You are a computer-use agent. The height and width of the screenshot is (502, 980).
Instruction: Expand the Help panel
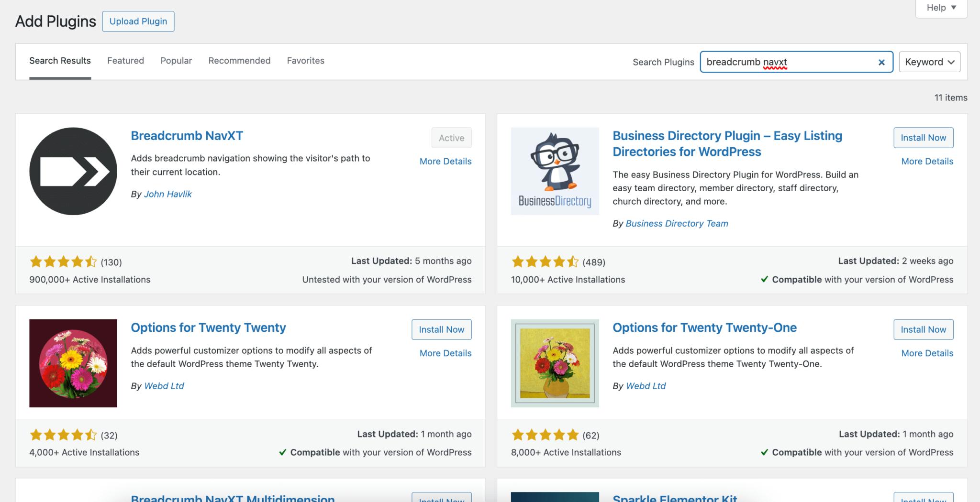coord(940,7)
